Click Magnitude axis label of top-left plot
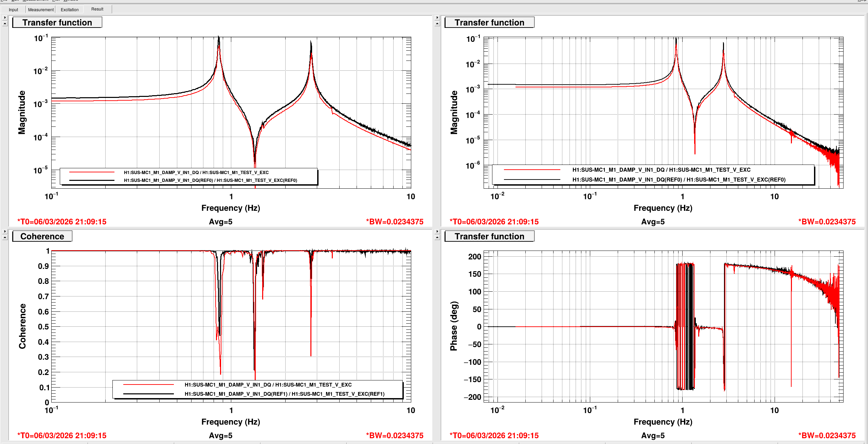This screenshot has height=444, width=868. (22, 112)
